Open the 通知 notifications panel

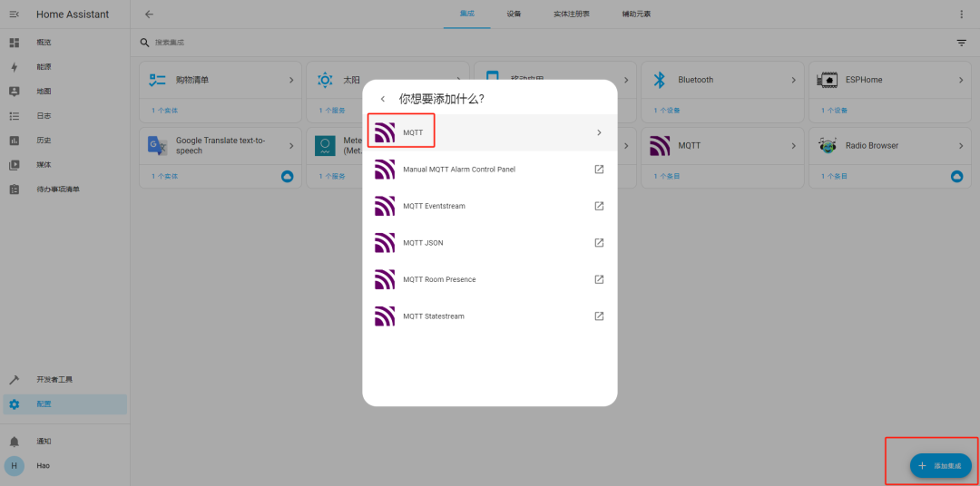click(x=65, y=441)
